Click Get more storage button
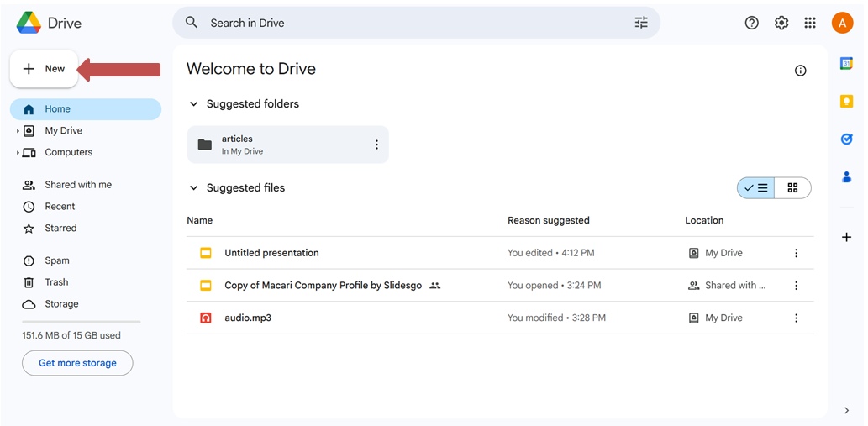The height and width of the screenshot is (426, 868). pyautogui.click(x=77, y=363)
